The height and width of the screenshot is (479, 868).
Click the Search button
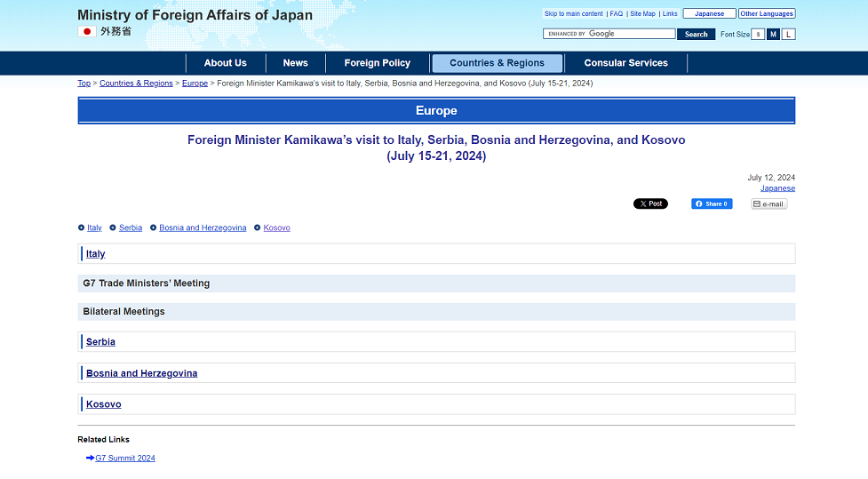696,35
